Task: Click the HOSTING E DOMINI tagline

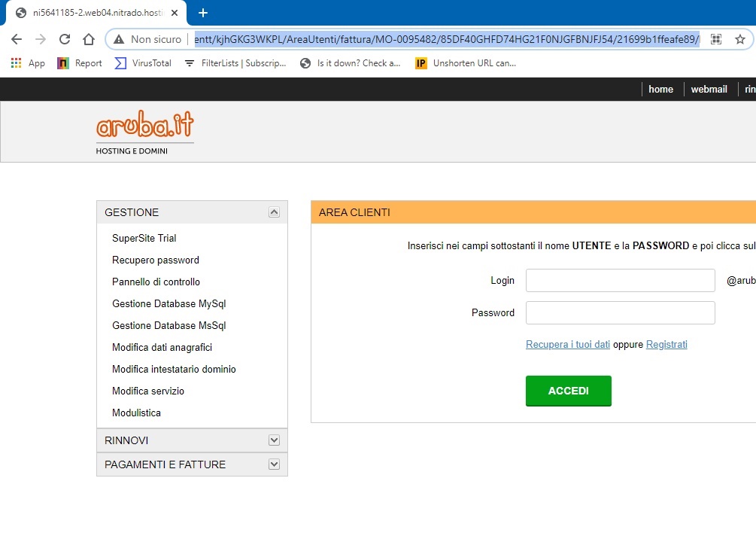Action: tap(132, 151)
